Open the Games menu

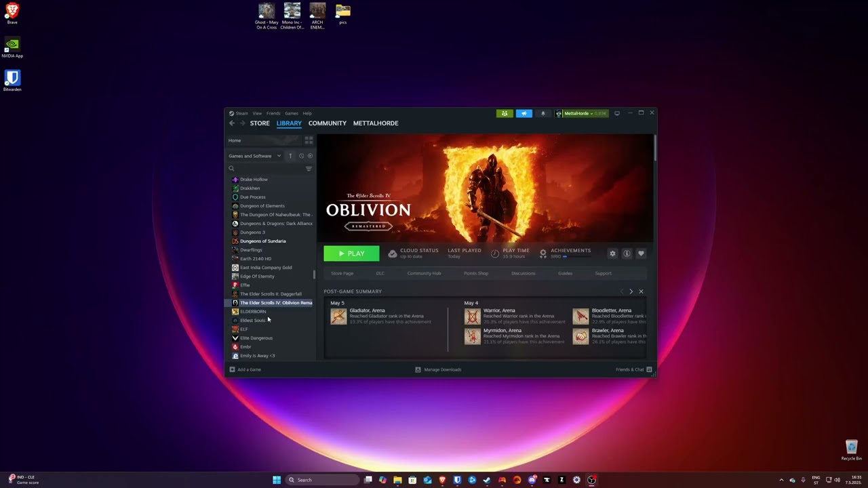coord(292,113)
